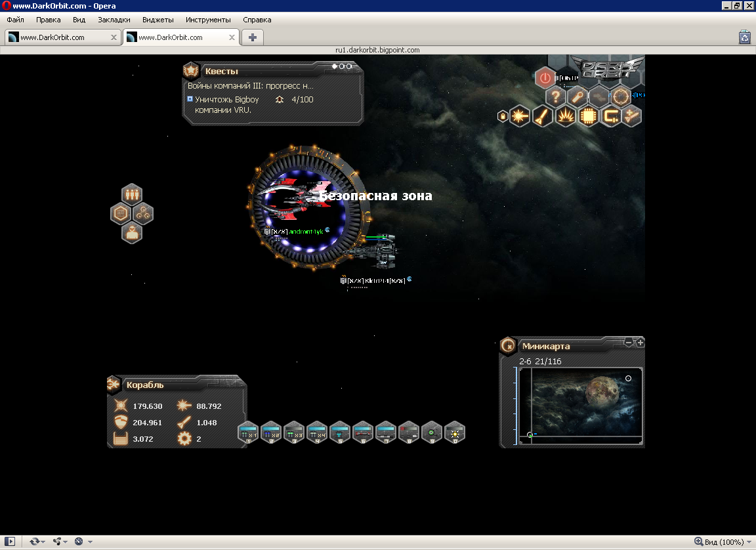
Task: Click the letter C category hexagon
Action: pyautogui.click(x=611, y=116)
